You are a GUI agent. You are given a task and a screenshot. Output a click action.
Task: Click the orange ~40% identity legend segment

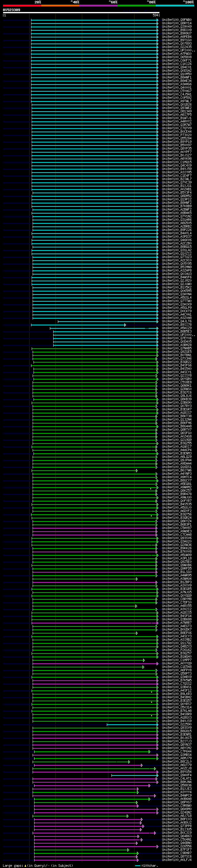60,6
